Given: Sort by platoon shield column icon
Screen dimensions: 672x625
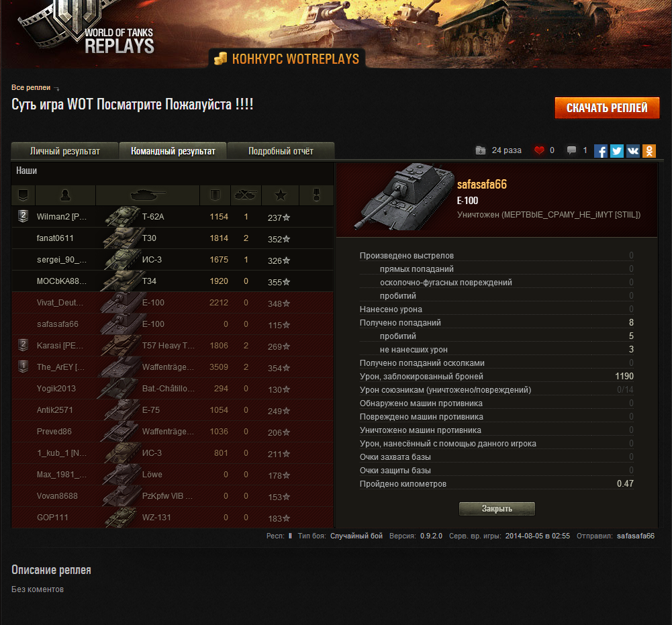Looking at the screenshot, I should pyautogui.click(x=23, y=195).
